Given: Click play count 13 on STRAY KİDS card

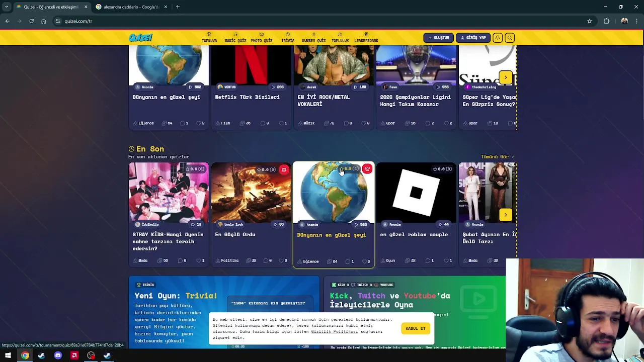Looking at the screenshot, I should click(x=196, y=225).
